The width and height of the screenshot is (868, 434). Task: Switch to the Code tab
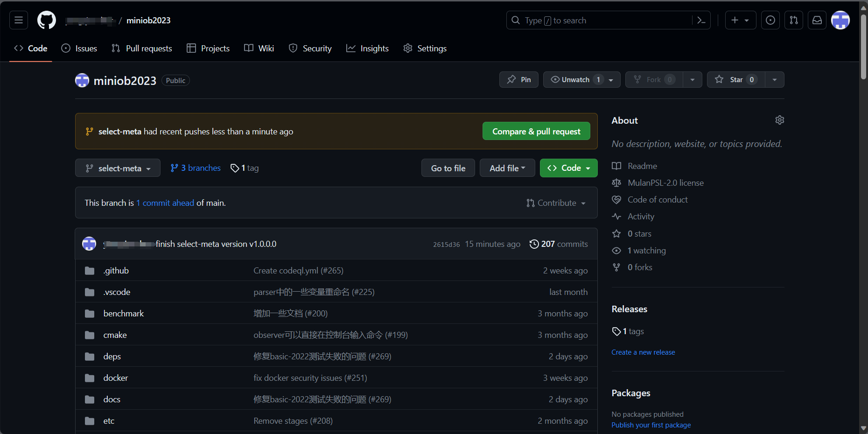[x=31, y=48]
